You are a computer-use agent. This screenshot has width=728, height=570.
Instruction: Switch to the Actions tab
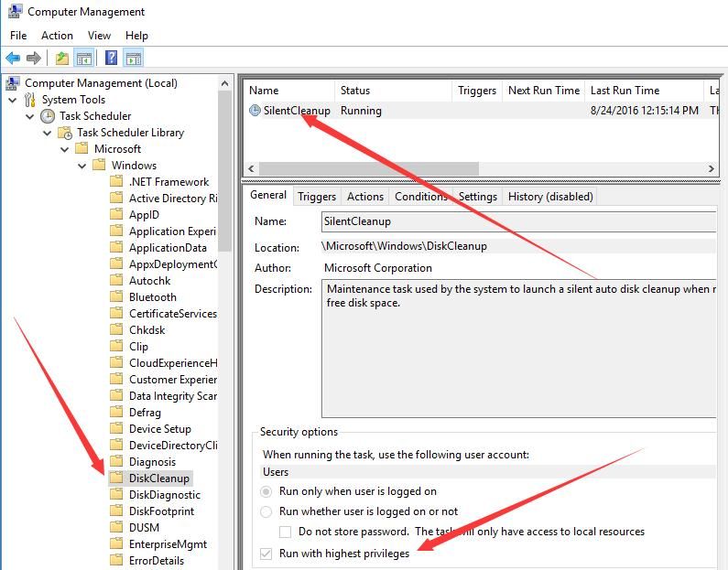[x=365, y=197]
